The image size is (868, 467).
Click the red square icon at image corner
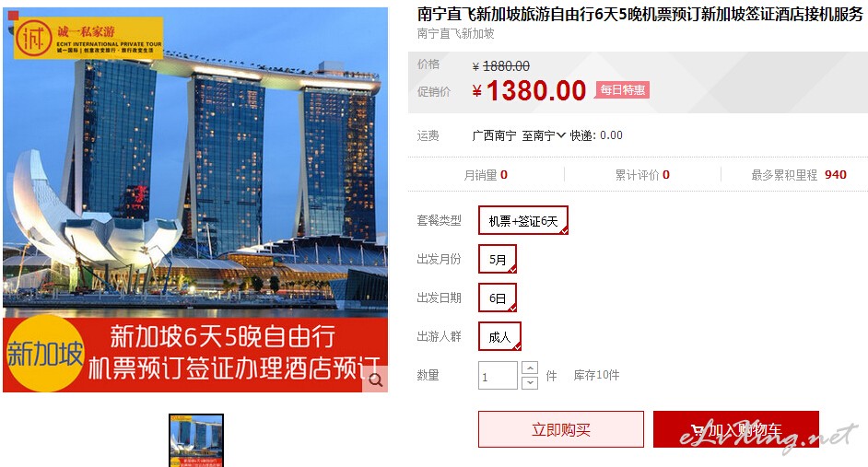pos(13,16)
